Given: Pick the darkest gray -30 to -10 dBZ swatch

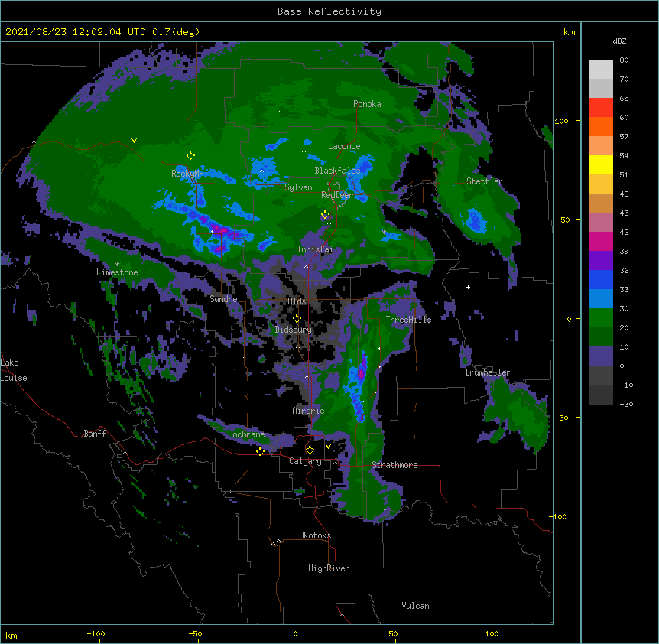Looking at the screenshot, I should [x=601, y=395].
